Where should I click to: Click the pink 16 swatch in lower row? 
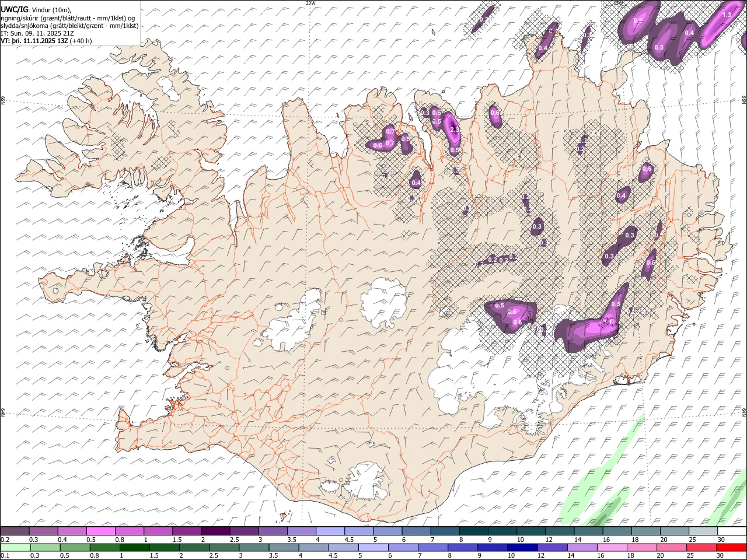click(613, 547)
